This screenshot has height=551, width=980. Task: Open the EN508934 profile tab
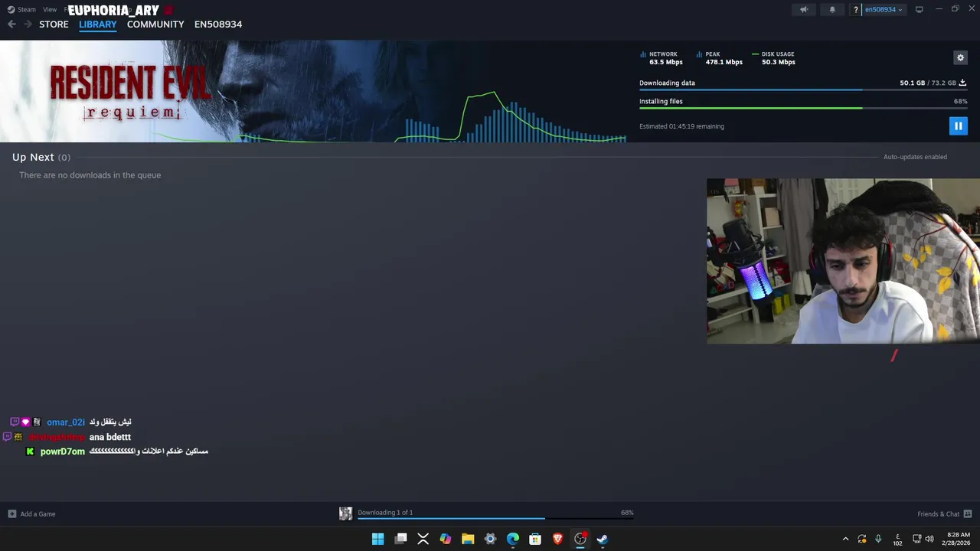tap(218, 24)
